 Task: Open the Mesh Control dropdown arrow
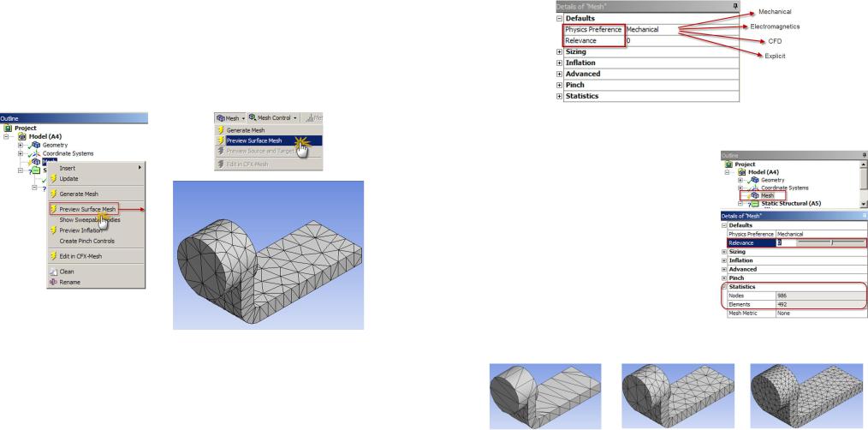click(x=295, y=118)
